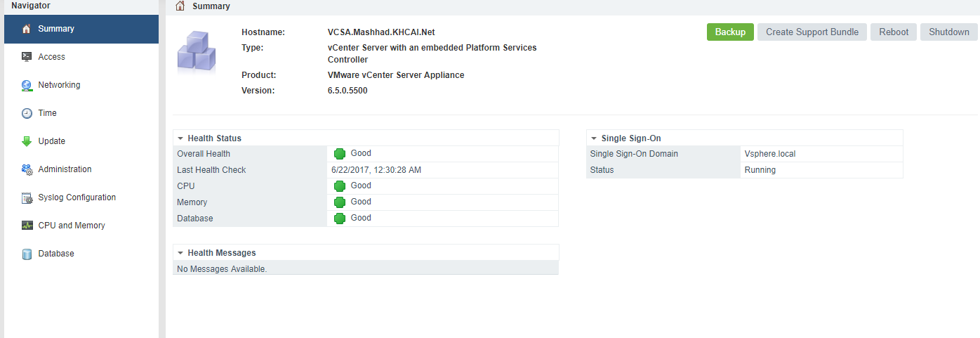
Task: Click Create Support Bundle button
Action: pos(812,32)
